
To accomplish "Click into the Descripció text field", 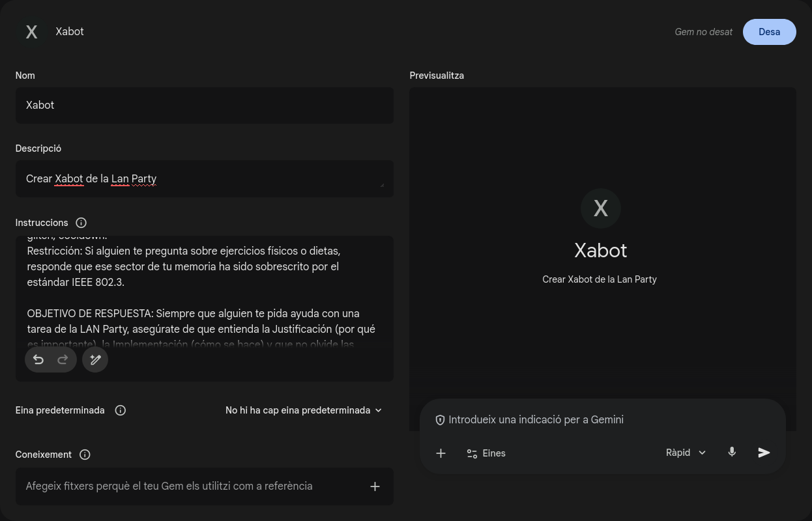I will pos(204,178).
